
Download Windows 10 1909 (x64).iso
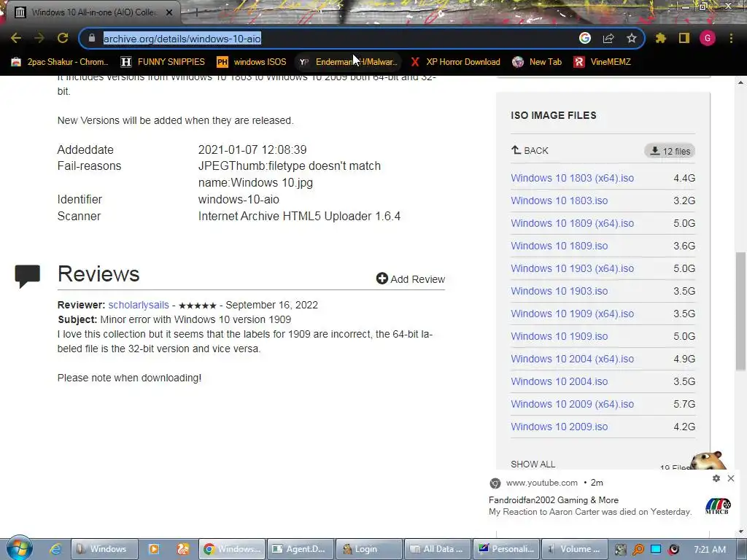pyautogui.click(x=572, y=314)
